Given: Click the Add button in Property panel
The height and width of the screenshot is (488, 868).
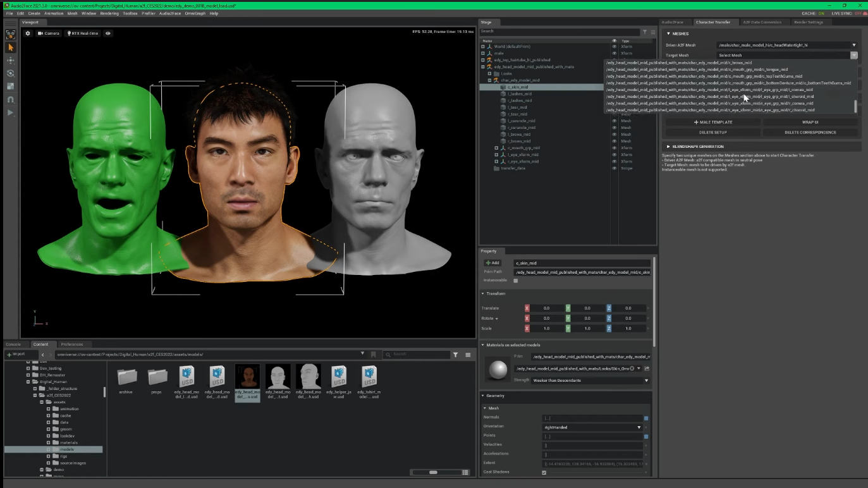Looking at the screenshot, I should pos(492,263).
